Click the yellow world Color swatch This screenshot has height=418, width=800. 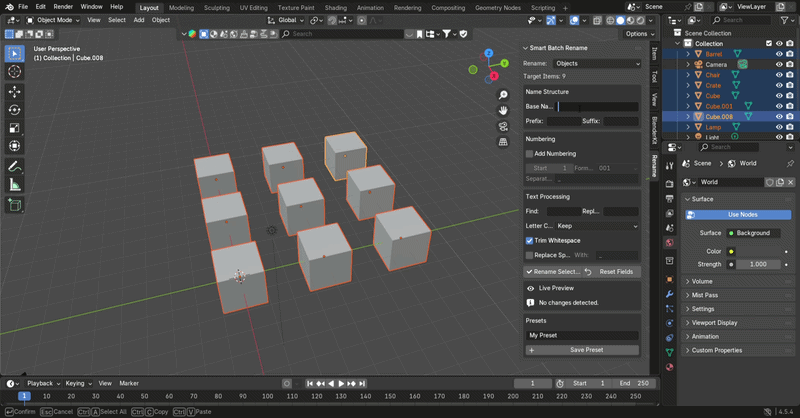pyautogui.click(x=731, y=251)
